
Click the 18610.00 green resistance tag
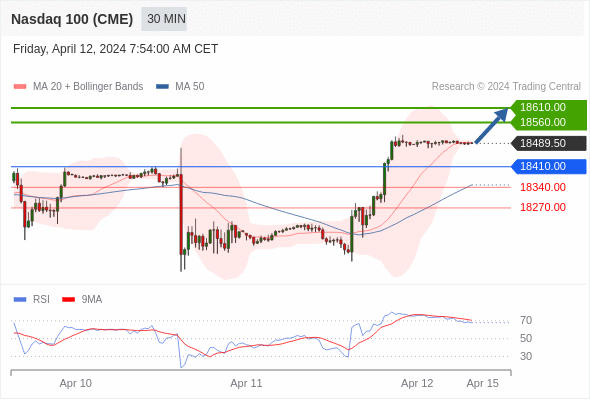click(549, 108)
